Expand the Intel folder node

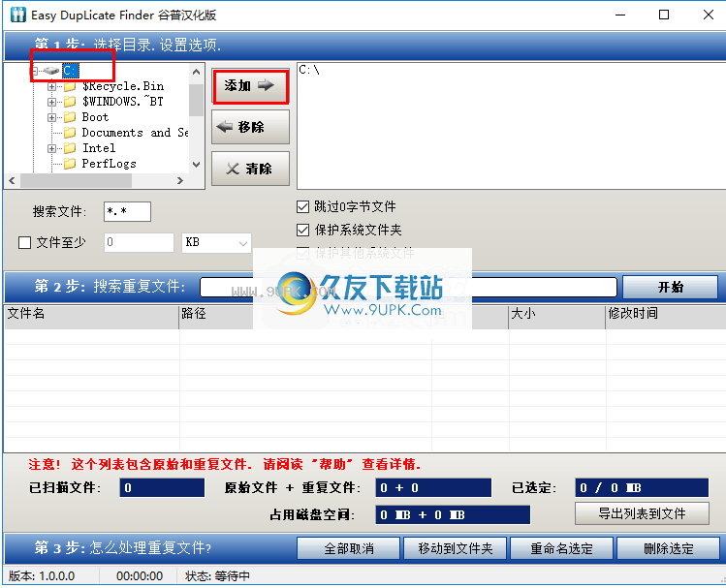(x=52, y=148)
